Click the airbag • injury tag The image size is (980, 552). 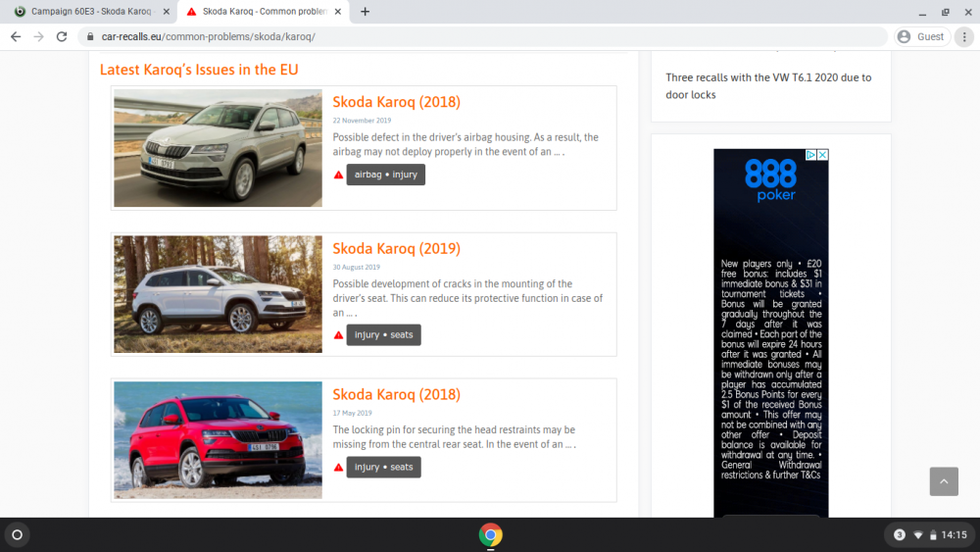(385, 175)
